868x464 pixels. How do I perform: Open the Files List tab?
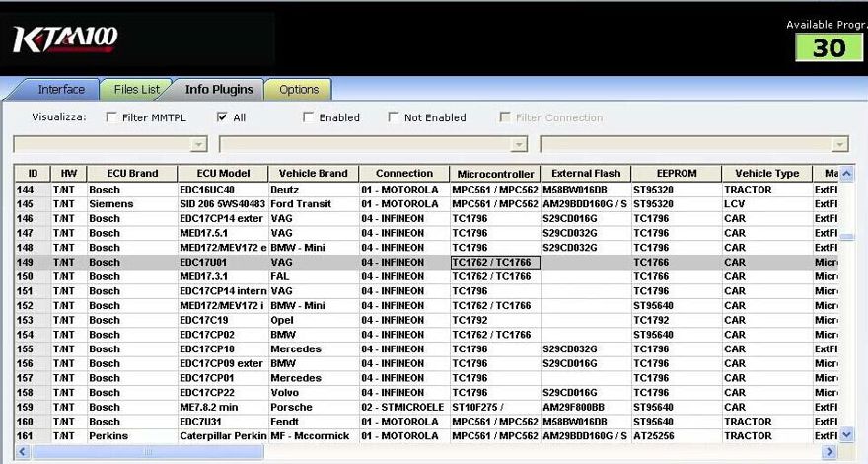click(136, 89)
